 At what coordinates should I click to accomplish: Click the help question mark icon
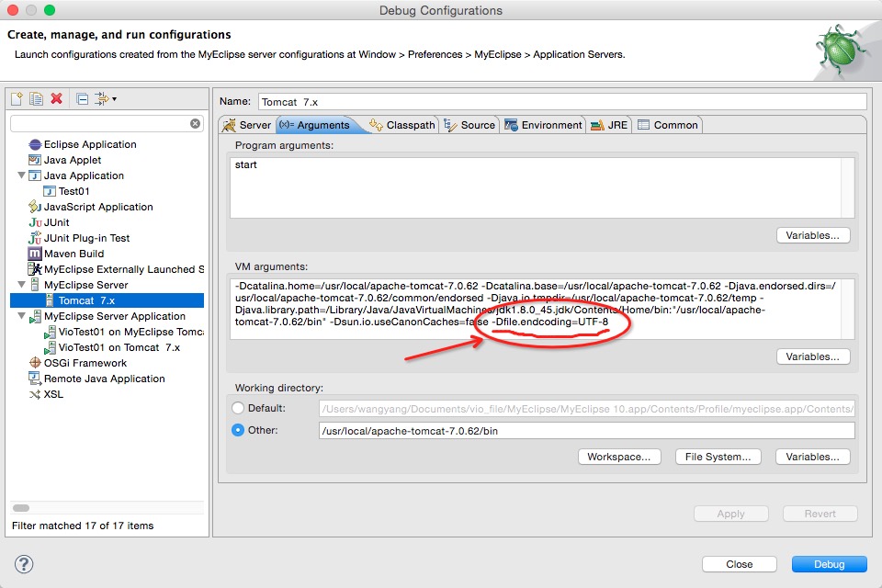[24, 564]
